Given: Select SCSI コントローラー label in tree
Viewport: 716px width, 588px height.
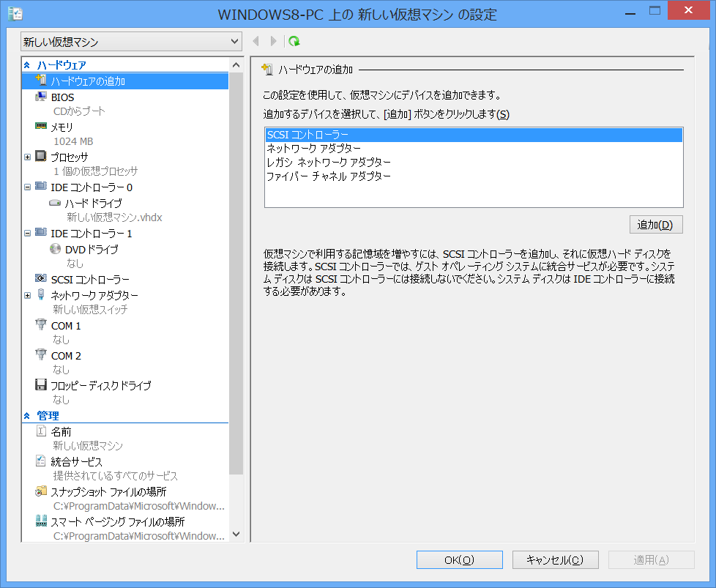Looking at the screenshot, I should pos(90,279).
